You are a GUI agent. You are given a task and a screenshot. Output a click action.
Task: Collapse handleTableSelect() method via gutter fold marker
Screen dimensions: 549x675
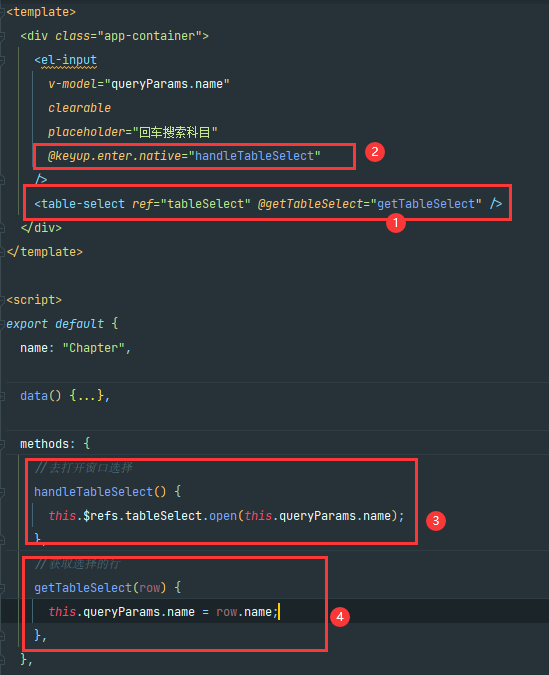click(2, 492)
